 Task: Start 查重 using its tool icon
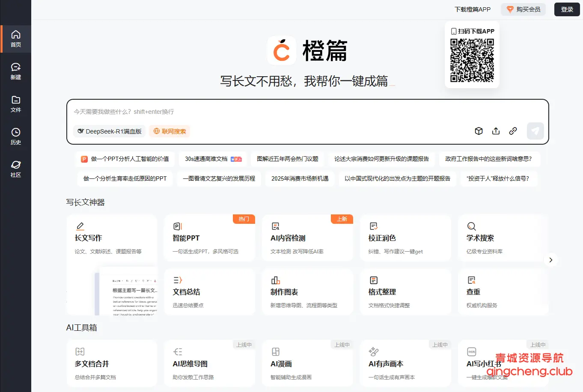(471, 280)
